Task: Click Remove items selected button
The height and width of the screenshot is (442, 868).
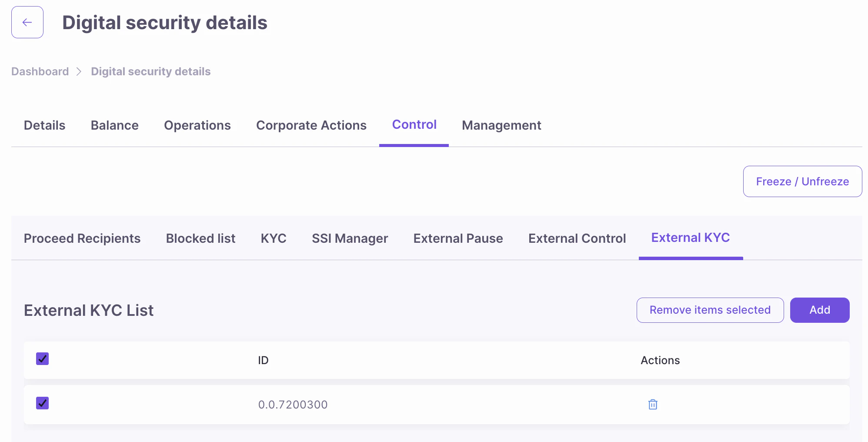Action: 710,310
